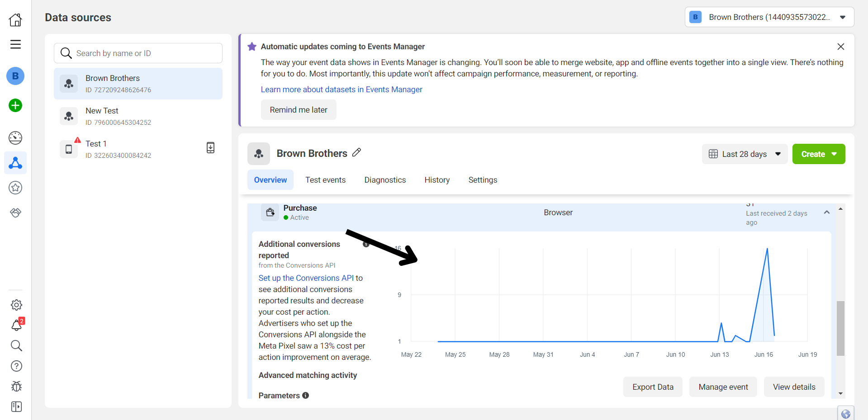The image size is (868, 420).
Task: Click the 'Last received 2 days ago' text
Action: click(776, 218)
